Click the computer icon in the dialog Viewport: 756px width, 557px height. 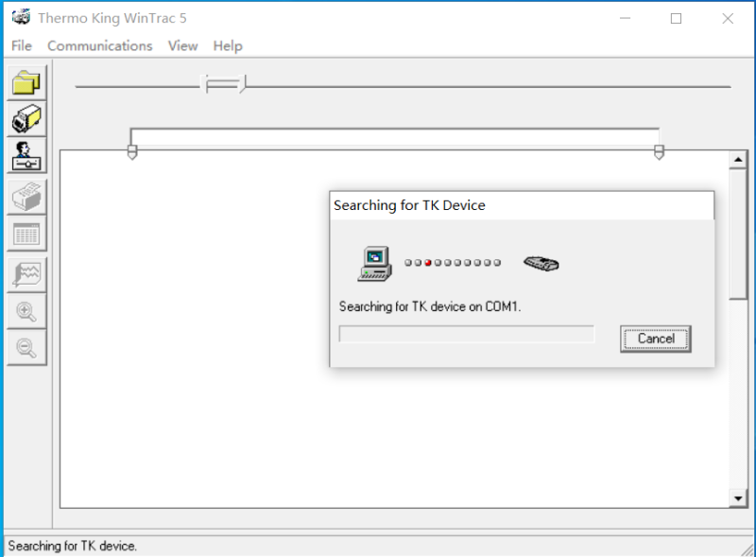(x=374, y=262)
